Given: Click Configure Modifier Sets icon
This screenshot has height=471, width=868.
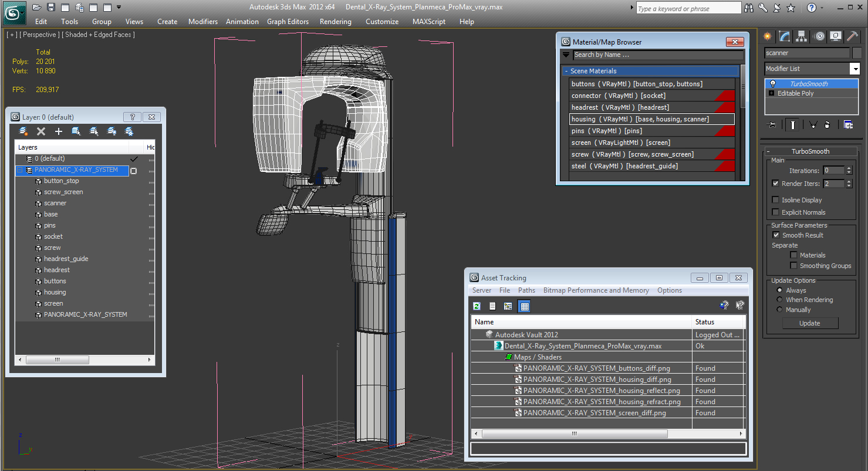Looking at the screenshot, I should click(848, 124).
